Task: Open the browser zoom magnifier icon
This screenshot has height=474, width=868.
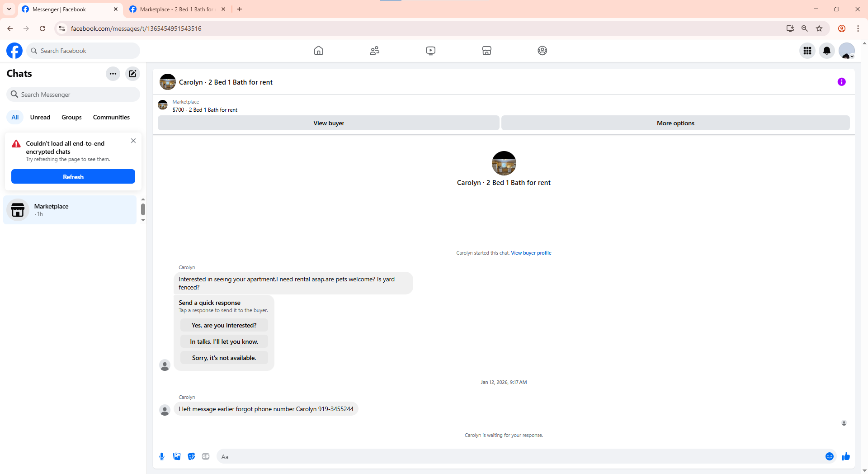Action: tap(804, 28)
